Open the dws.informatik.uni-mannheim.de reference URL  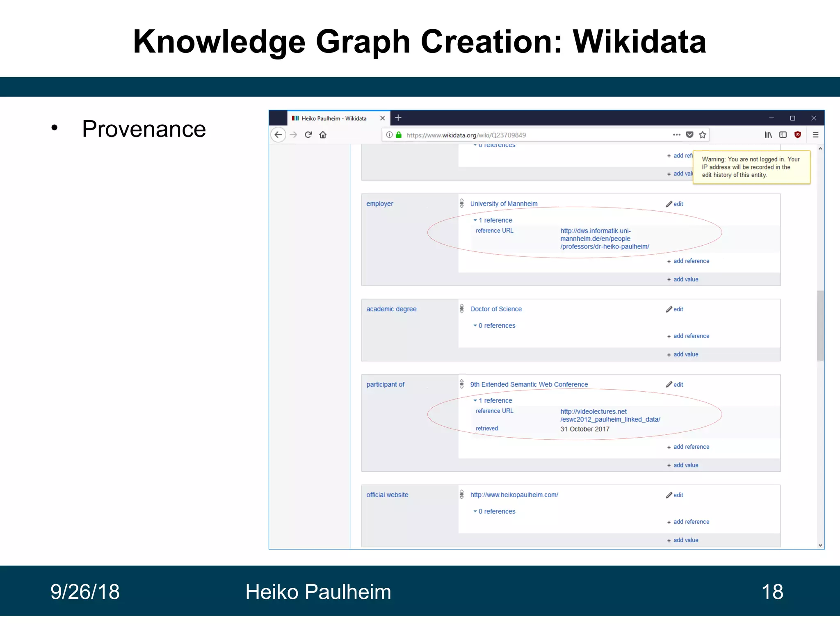[605, 239]
